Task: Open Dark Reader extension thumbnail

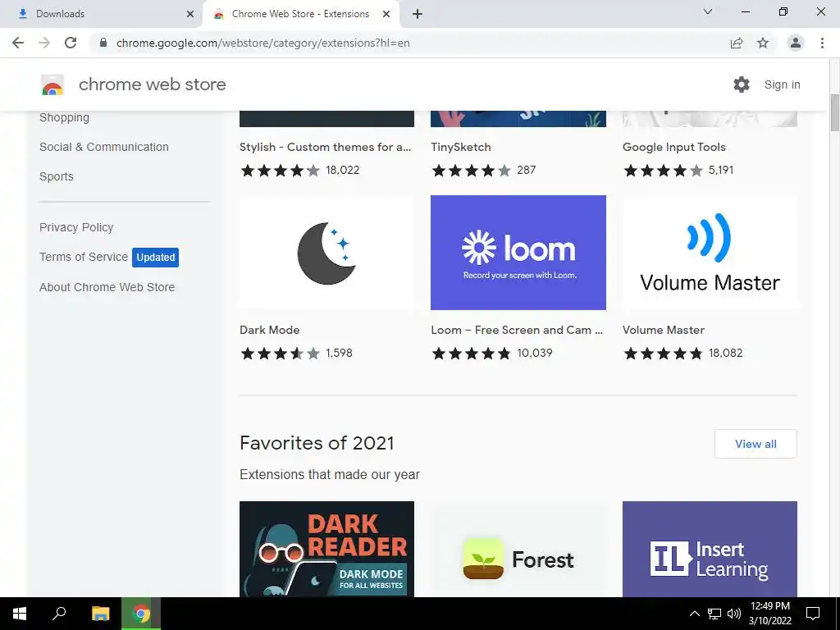Action: pyautogui.click(x=326, y=549)
